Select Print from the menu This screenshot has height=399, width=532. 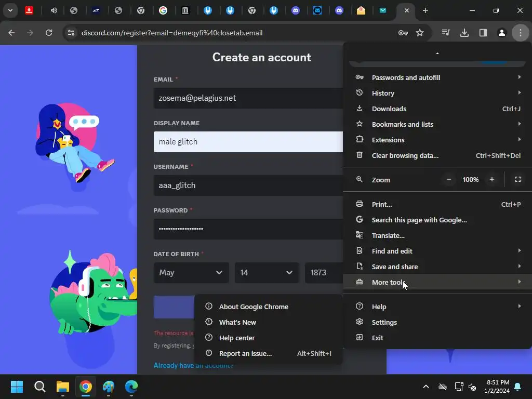click(437, 204)
